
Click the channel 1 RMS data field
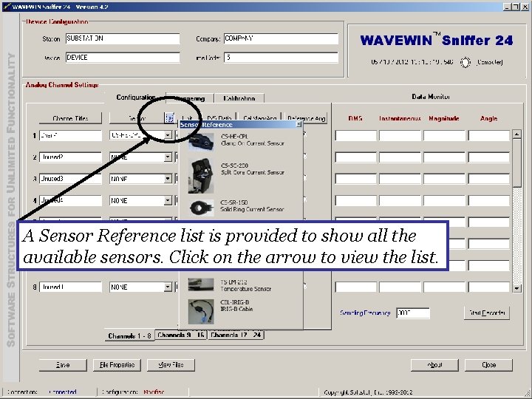355,135
